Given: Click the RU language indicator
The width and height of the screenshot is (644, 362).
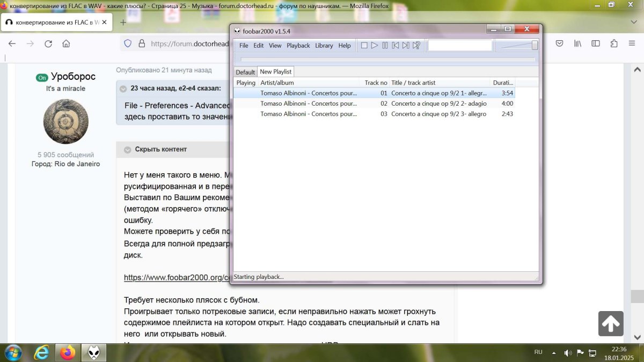Looking at the screenshot, I should pyautogui.click(x=538, y=352).
